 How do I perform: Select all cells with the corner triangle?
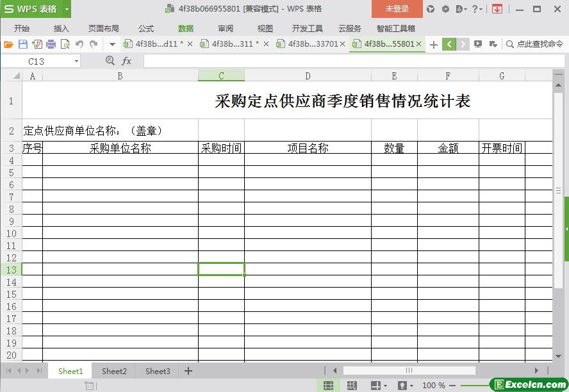click(x=16, y=76)
